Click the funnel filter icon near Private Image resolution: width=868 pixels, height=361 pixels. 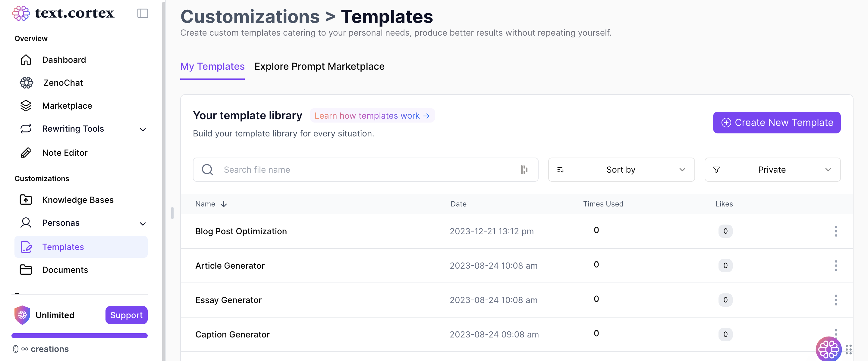click(x=717, y=170)
